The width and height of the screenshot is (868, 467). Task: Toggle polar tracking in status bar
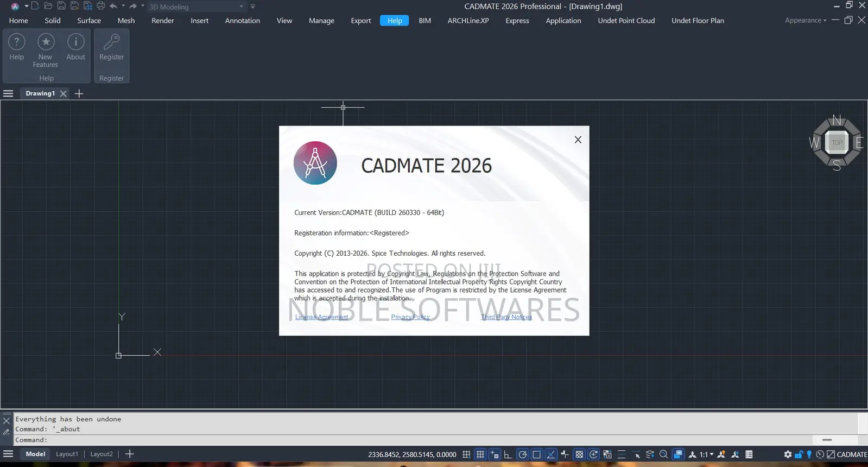pos(523,455)
